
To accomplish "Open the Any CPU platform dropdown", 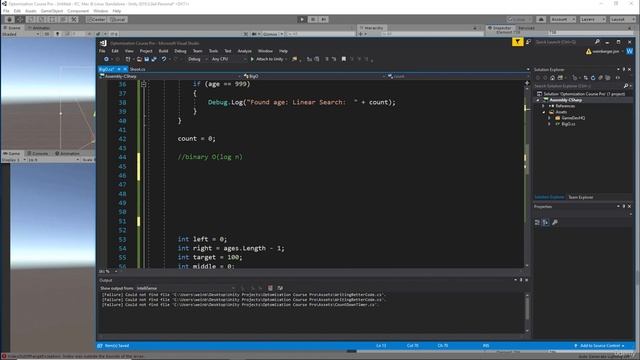I will pos(229,59).
